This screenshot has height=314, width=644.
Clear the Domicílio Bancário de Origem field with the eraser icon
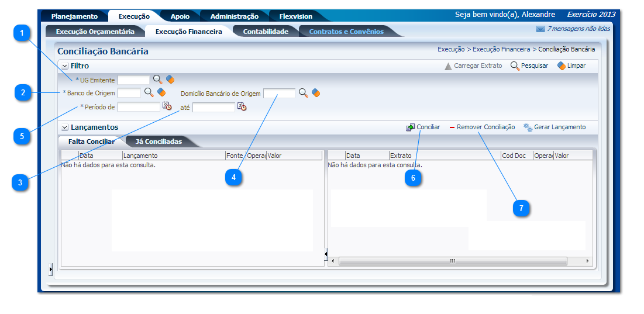click(316, 93)
